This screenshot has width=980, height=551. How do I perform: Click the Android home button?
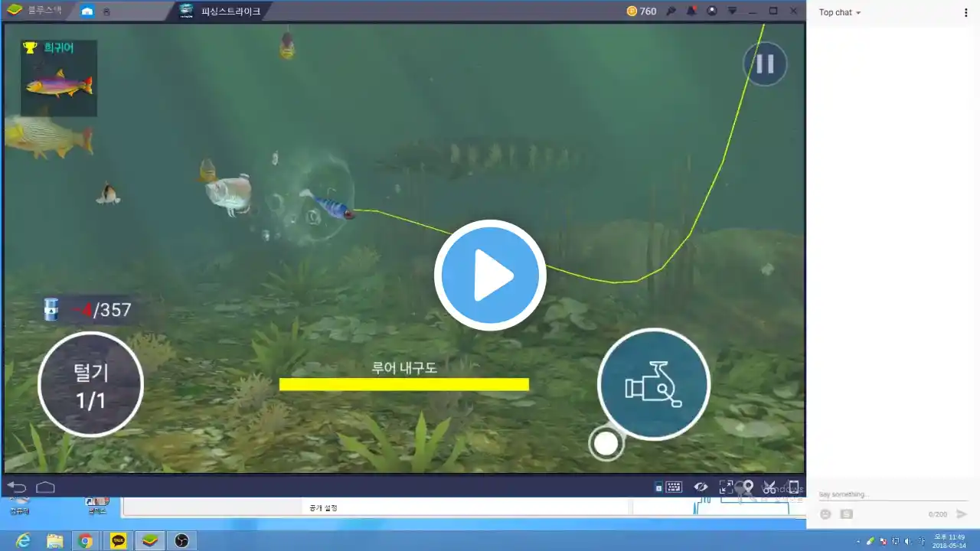(45, 487)
